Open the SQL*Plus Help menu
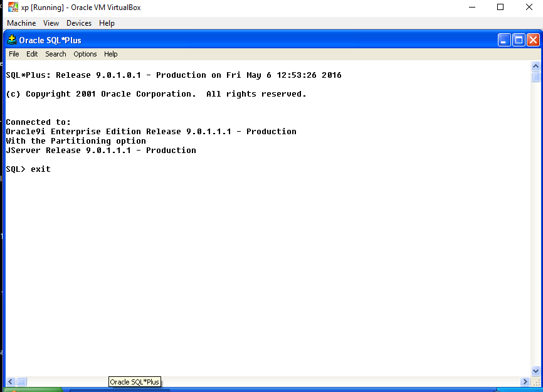This screenshot has height=392, width=543. tap(111, 54)
